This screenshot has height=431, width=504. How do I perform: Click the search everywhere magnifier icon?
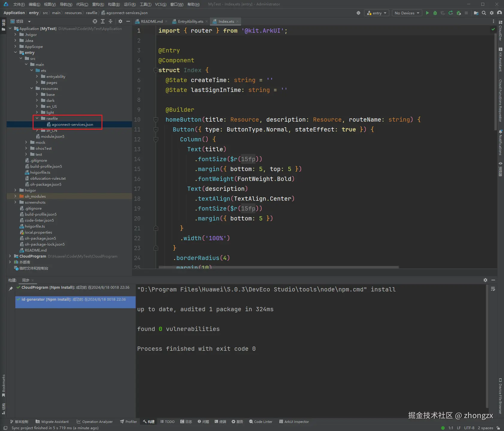tap(484, 13)
